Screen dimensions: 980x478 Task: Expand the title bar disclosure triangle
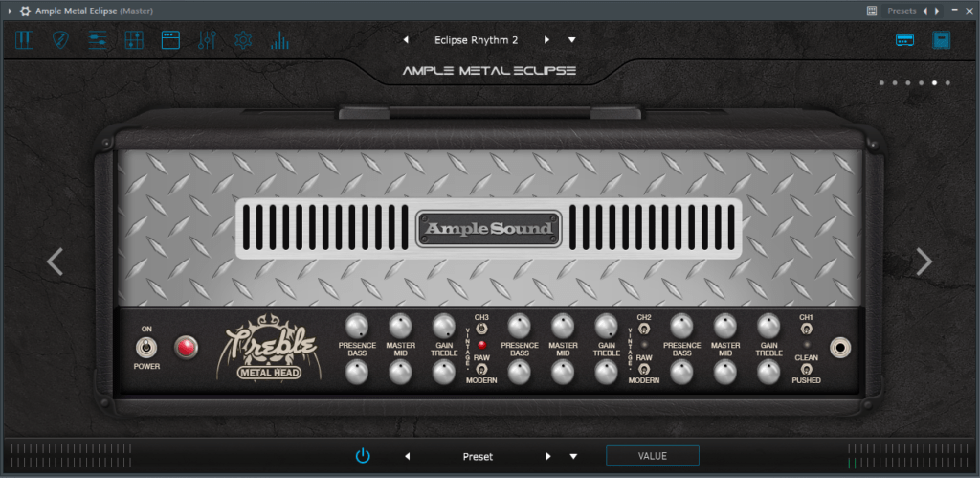[x=10, y=11]
